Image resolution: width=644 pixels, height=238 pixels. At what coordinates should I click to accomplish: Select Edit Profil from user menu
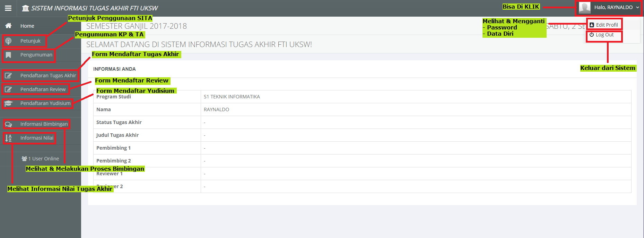pos(607,25)
